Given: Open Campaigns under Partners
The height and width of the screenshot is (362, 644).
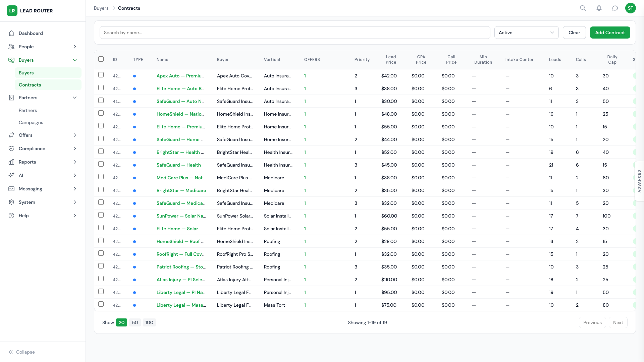Looking at the screenshot, I should [x=31, y=122].
